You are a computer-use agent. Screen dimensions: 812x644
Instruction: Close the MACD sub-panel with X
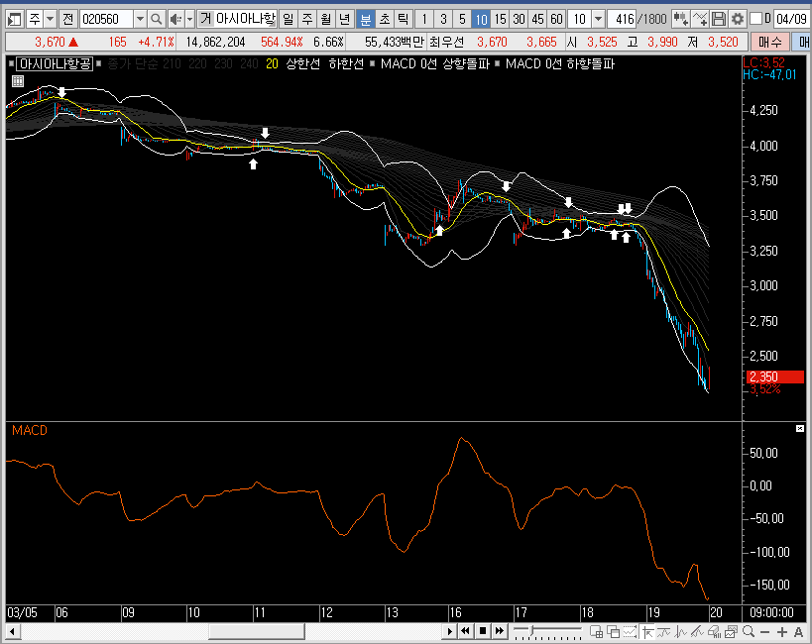(800, 429)
